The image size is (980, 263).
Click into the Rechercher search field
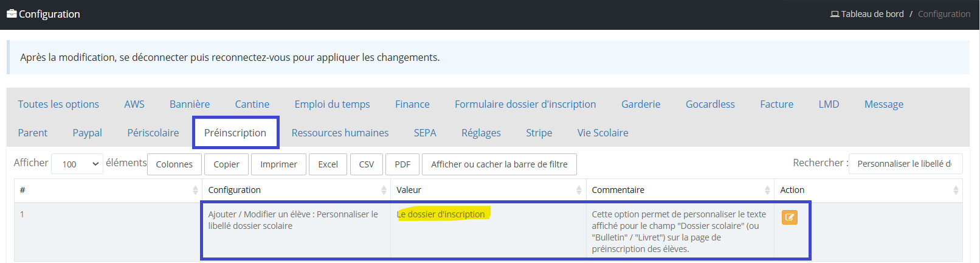pos(905,164)
